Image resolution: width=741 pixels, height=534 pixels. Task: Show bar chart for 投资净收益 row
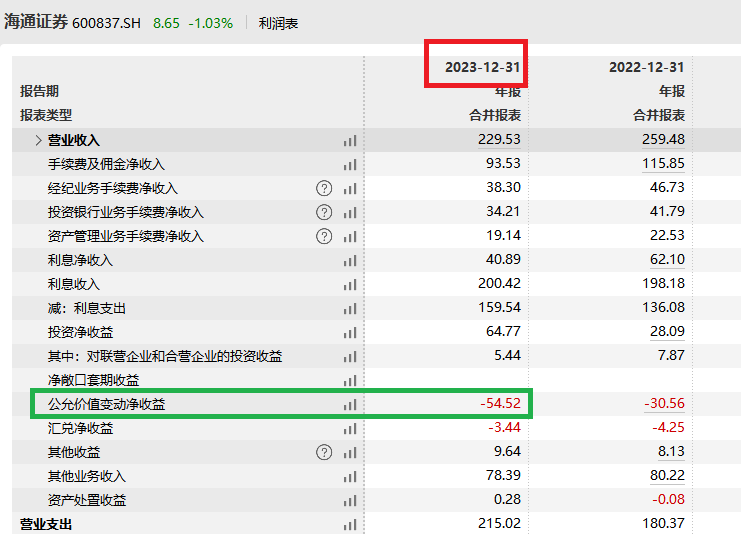(x=350, y=333)
